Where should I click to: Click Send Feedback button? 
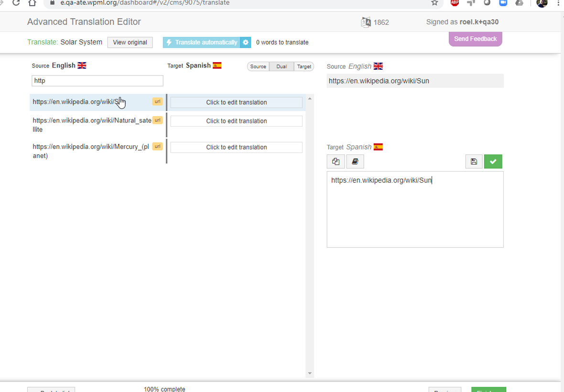click(x=475, y=39)
